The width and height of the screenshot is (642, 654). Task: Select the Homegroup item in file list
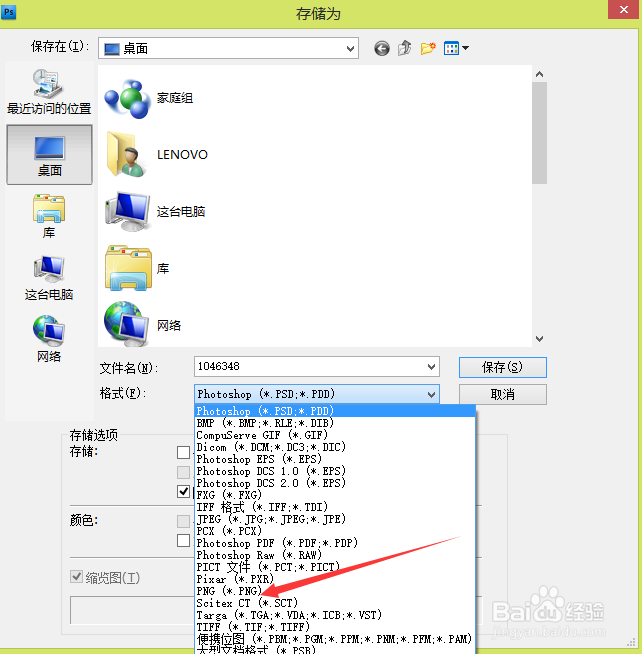tap(149, 98)
